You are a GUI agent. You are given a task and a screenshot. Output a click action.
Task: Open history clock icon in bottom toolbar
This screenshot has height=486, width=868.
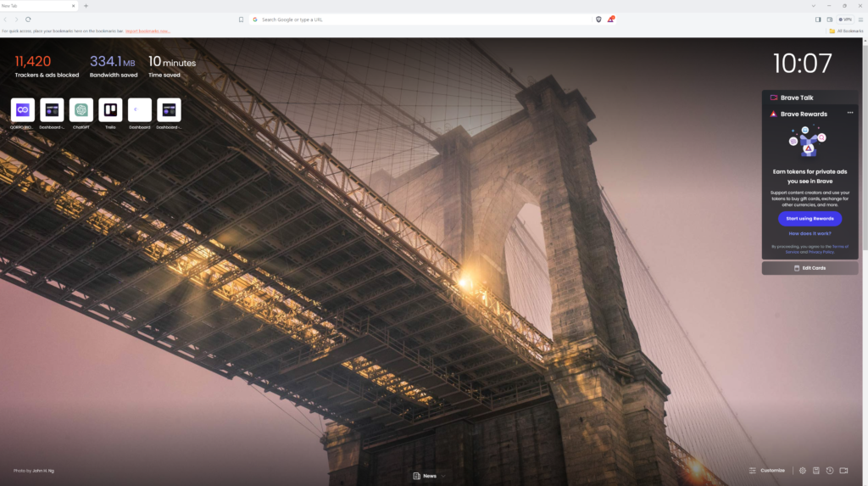(x=830, y=471)
